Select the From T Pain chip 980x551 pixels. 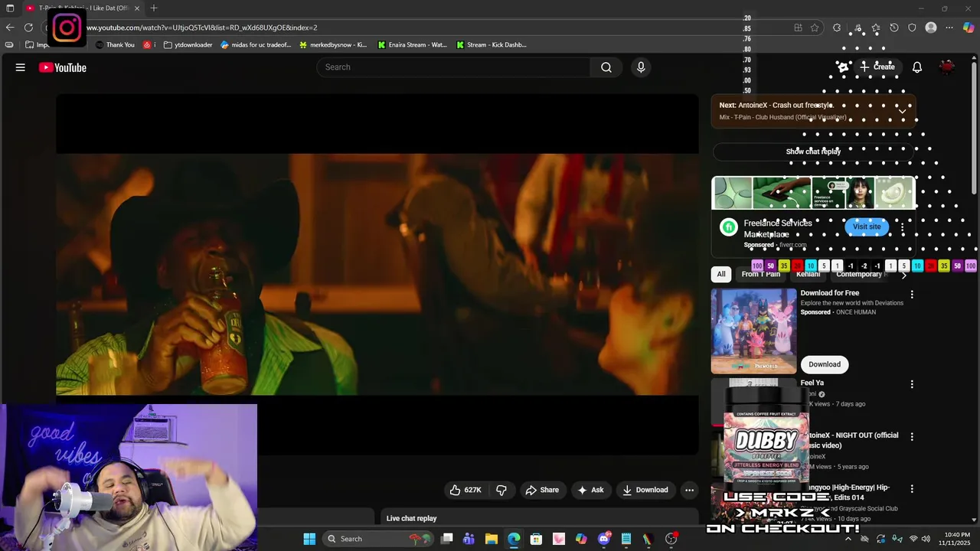(760, 274)
